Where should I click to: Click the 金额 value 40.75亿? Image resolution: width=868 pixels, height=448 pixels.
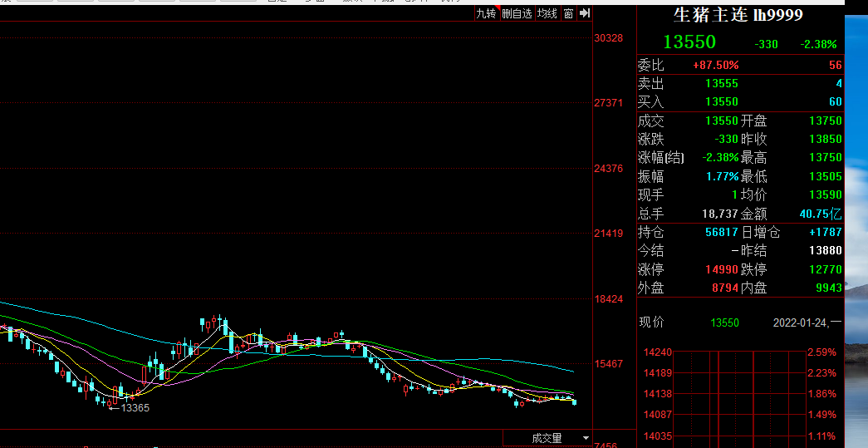click(821, 214)
